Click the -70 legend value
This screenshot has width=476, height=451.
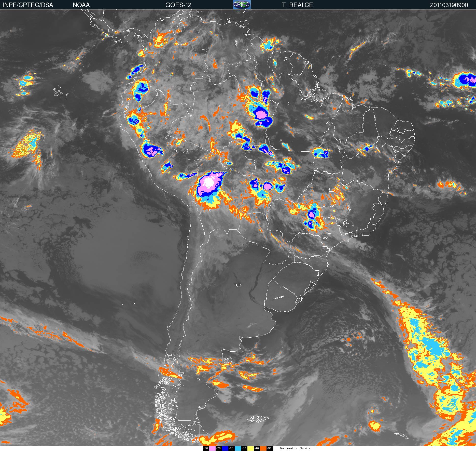tap(218, 448)
